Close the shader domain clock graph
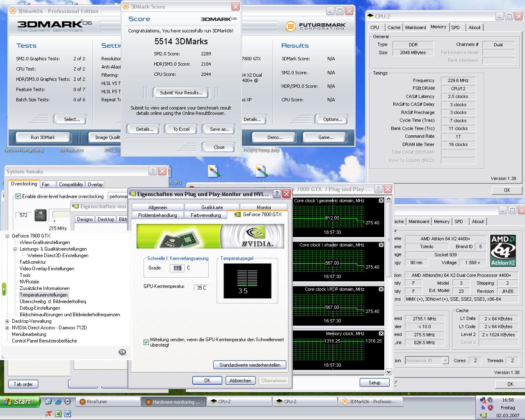 coord(381,245)
